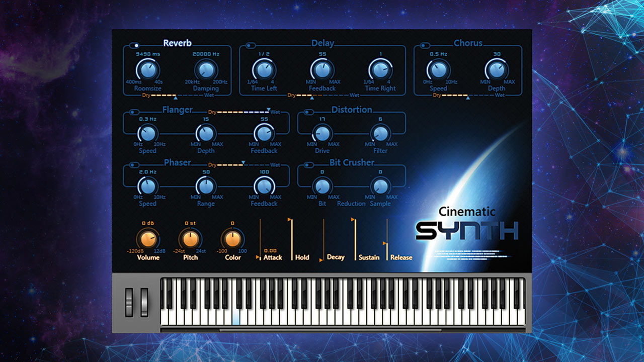This screenshot has width=644, height=362.
Task: Click the Reverb Roomsize knob
Action: 147,70
